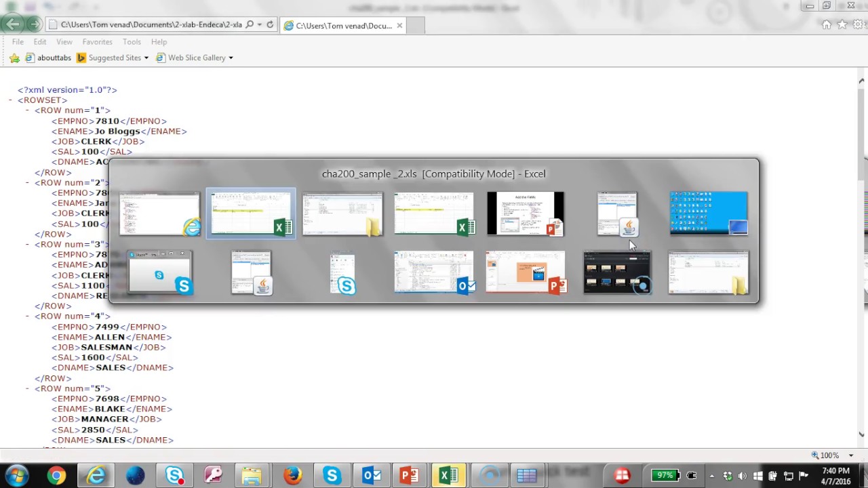The image size is (868, 488).
Task: Click the abouttabs favorites link
Action: [x=48, y=58]
